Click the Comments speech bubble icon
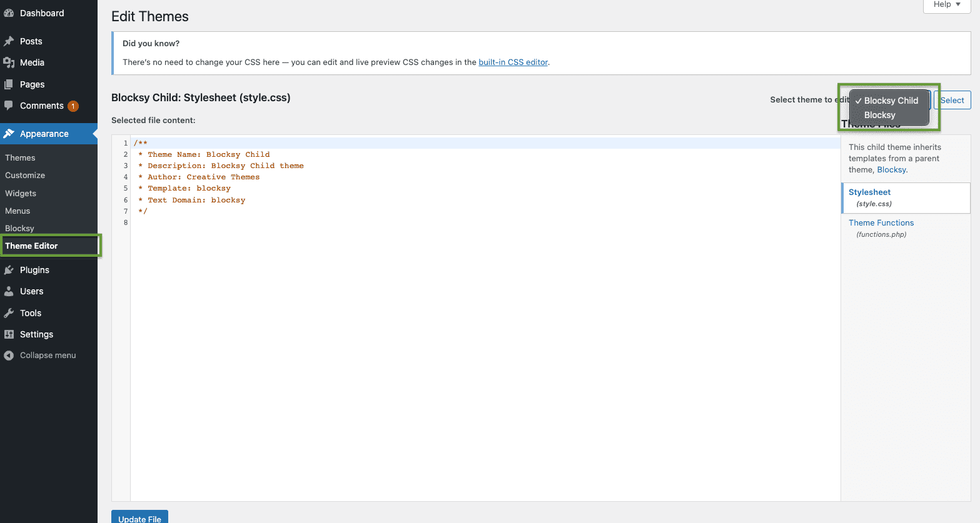Image resolution: width=980 pixels, height=523 pixels. (x=9, y=106)
